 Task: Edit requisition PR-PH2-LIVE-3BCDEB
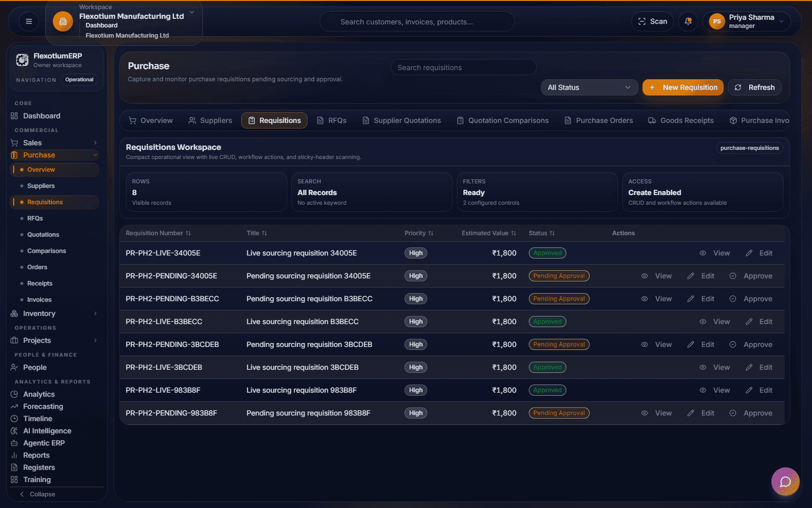759,367
